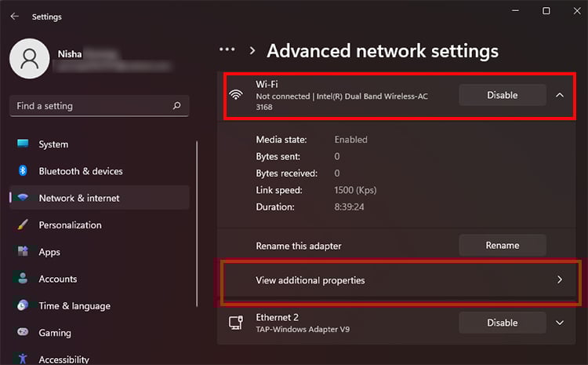The width and height of the screenshot is (588, 365).
Task: Expand the Ethernet 2 adapter chevron
Action: pyautogui.click(x=560, y=323)
